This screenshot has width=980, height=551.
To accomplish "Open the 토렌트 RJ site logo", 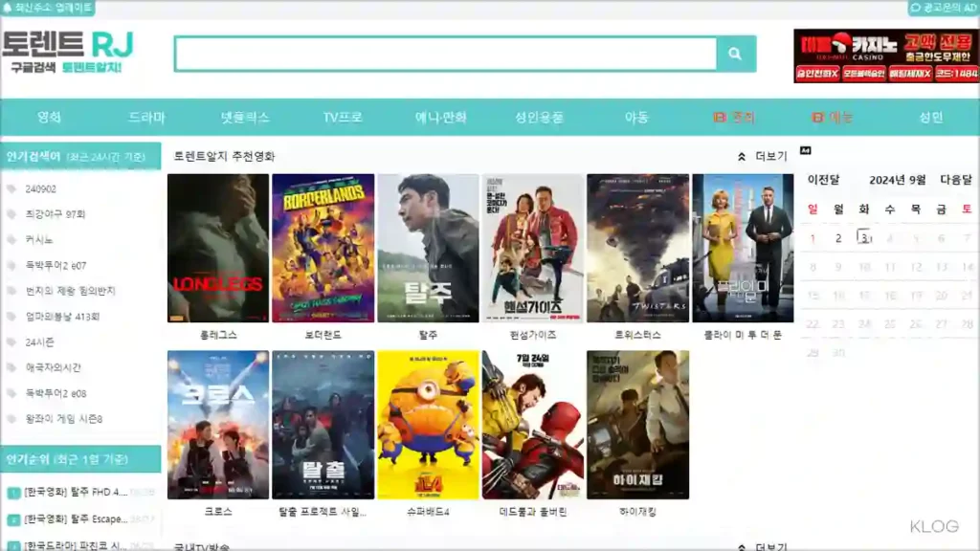I will click(68, 53).
